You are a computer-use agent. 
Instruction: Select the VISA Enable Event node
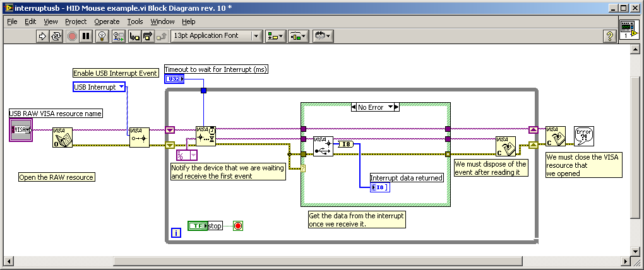(139, 137)
